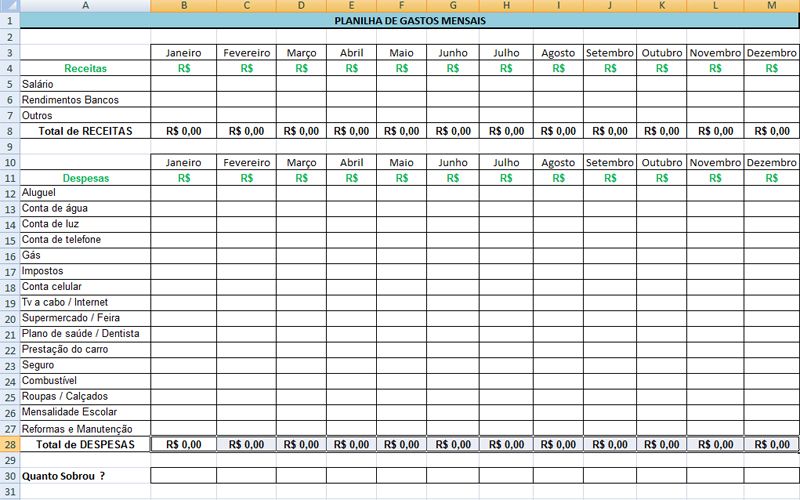Click empty Janeiro cell in Salário row
Image resolution: width=800 pixels, height=500 pixels.
(184, 84)
